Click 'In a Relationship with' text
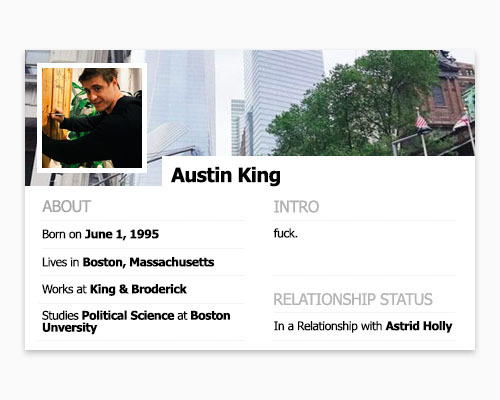The width and height of the screenshot is (500, 400). click(x=328, y=326)
